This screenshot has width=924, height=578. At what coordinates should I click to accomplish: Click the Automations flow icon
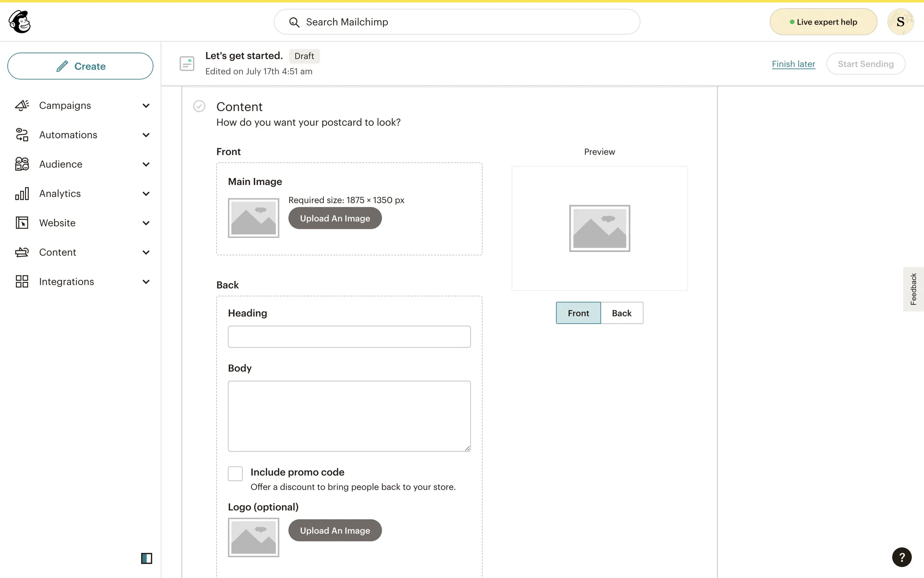tap(22, 135)
